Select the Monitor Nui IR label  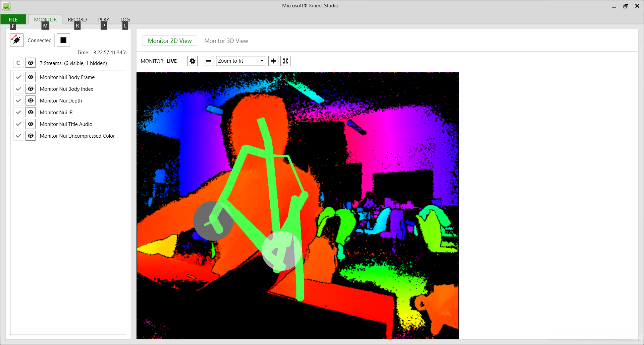click(56, 113)
